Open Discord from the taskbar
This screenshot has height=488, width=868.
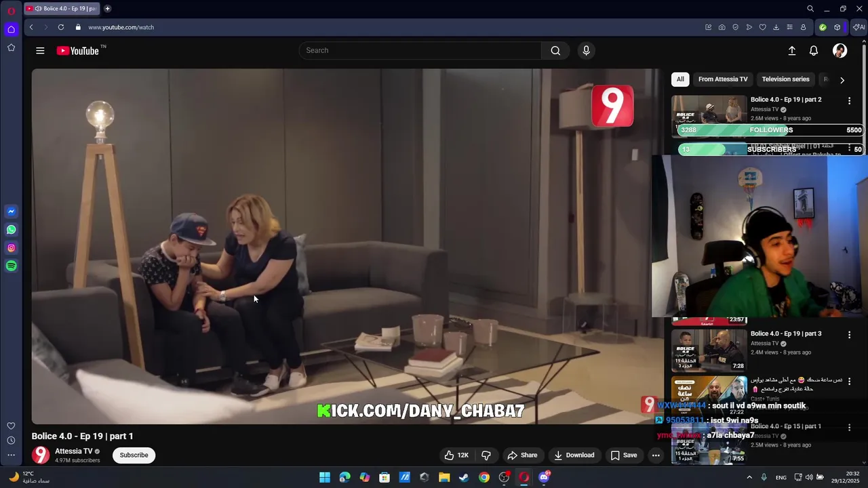pos(544,477)
